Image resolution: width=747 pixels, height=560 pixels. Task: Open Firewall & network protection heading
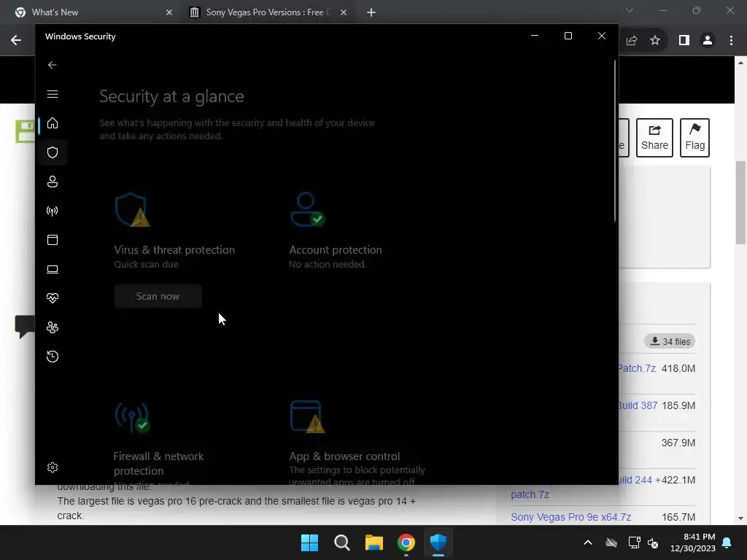coord(158,463)
